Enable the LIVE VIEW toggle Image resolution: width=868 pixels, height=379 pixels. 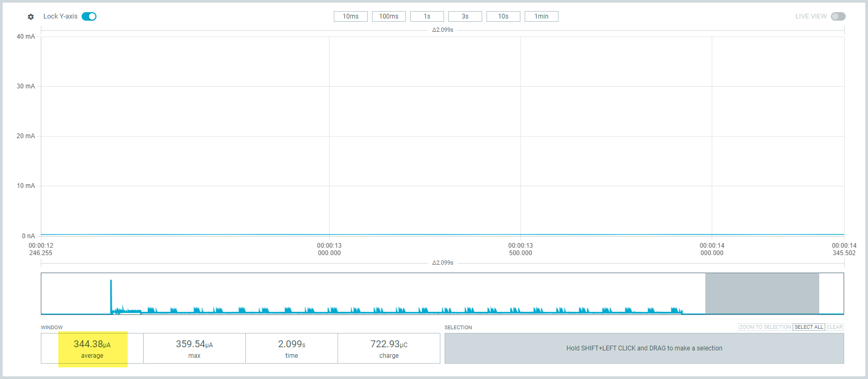pos(838,16)
